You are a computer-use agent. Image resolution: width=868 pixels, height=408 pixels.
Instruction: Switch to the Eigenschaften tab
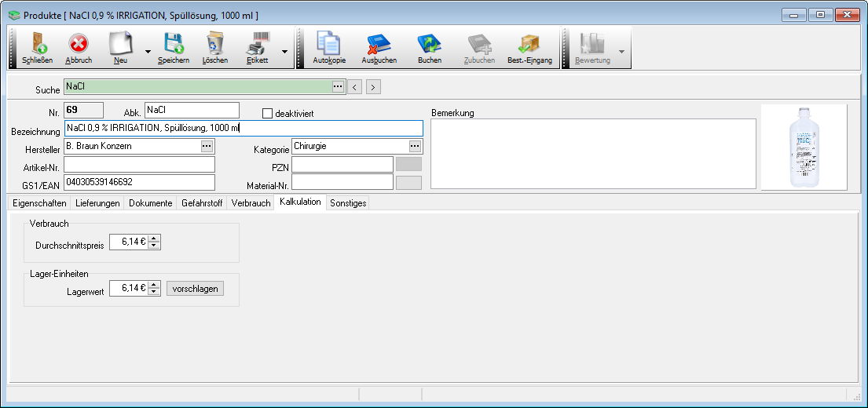(x=38, y=203)
